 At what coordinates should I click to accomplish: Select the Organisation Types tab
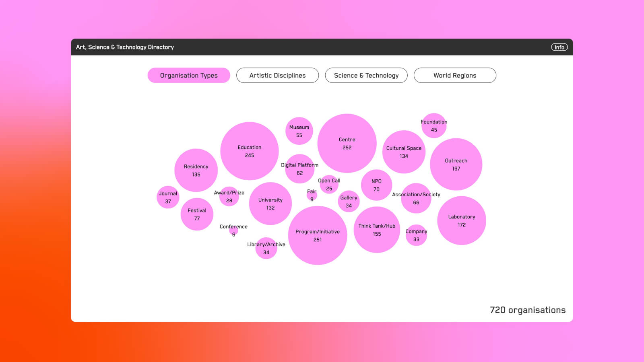pyautogui.click(x=189, y=75)
